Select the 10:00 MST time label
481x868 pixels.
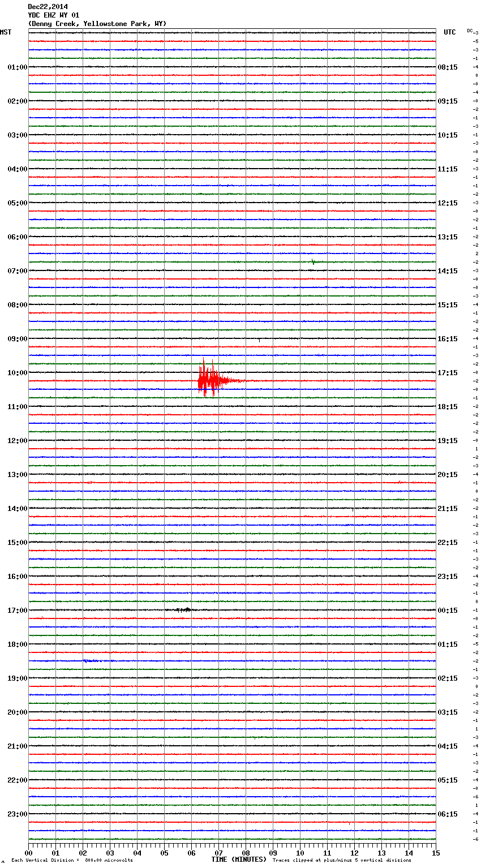pos(18,373)
